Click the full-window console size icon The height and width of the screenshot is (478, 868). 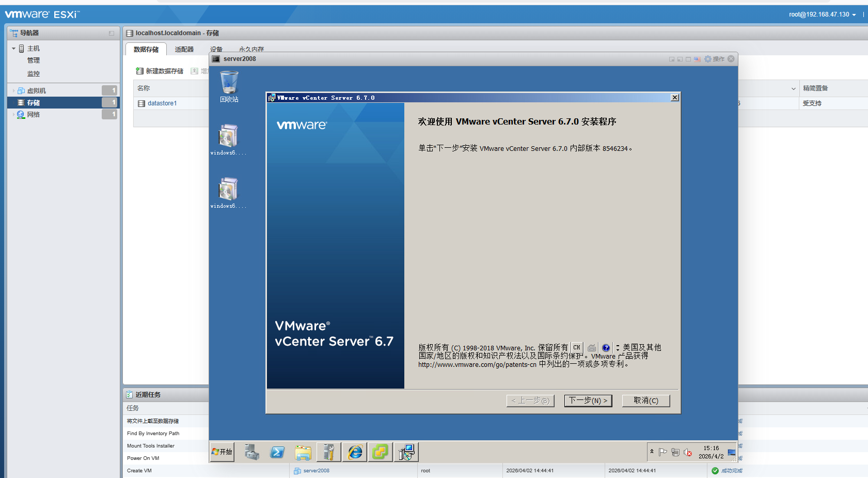688,59
